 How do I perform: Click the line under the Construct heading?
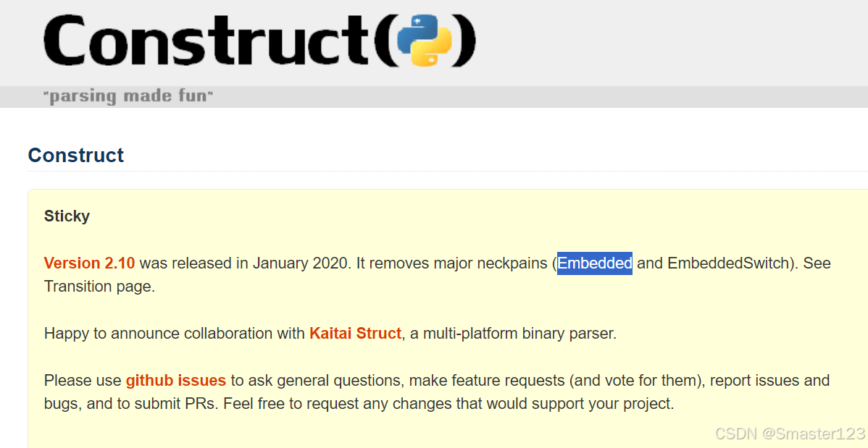(x=435, y=170)
